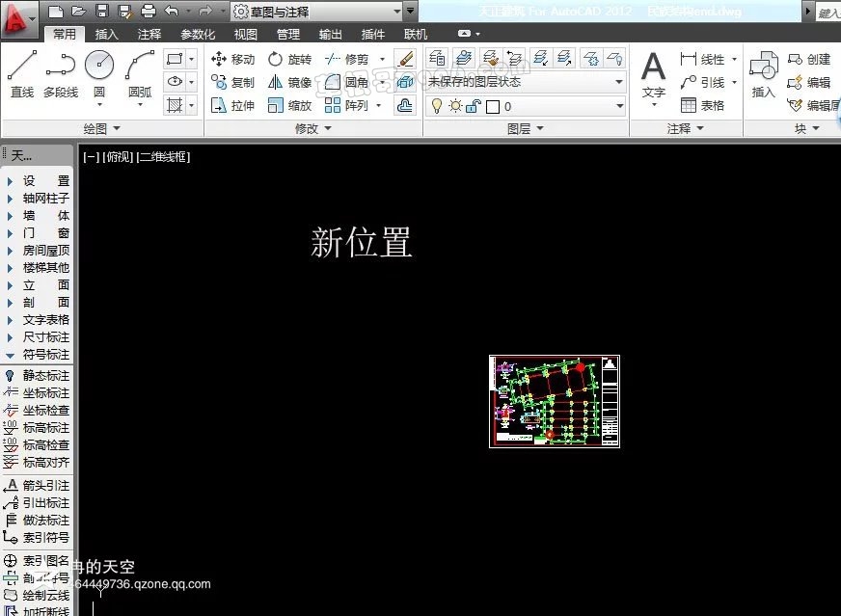Click the layer color swatch next to 0
Screen dimensions: 841x616
coord(492,106)
